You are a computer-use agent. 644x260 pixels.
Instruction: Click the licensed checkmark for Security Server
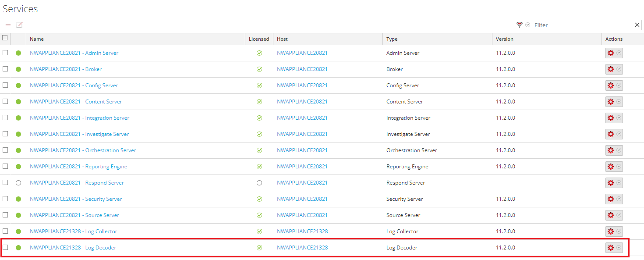tap(259, 199)
